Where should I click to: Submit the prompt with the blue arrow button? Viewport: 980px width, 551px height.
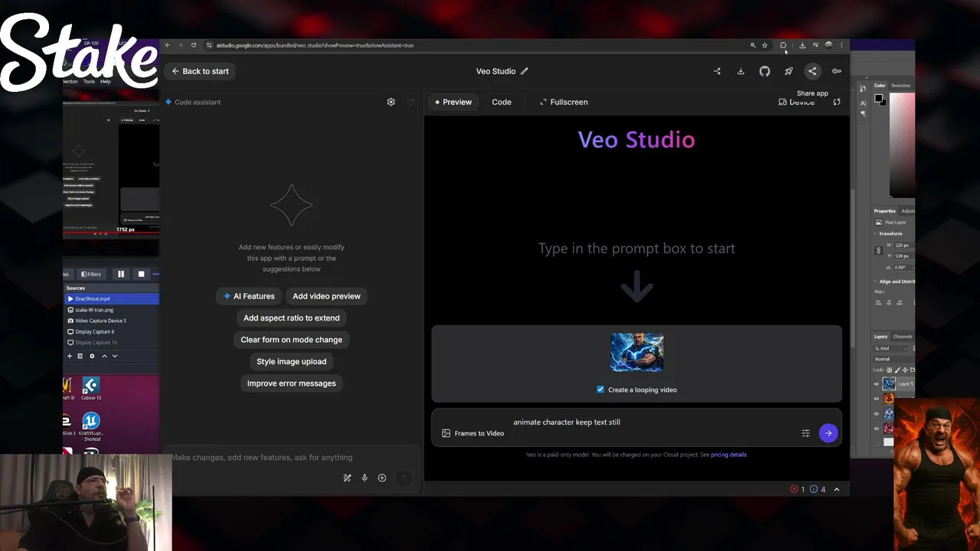(828, 433)
